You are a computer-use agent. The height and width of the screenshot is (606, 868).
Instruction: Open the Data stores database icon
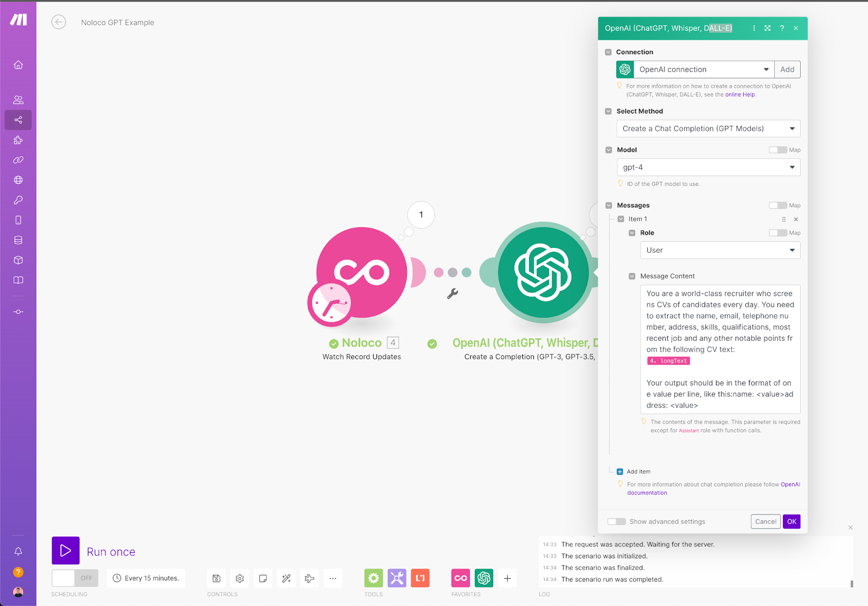(x=18, y=240)
